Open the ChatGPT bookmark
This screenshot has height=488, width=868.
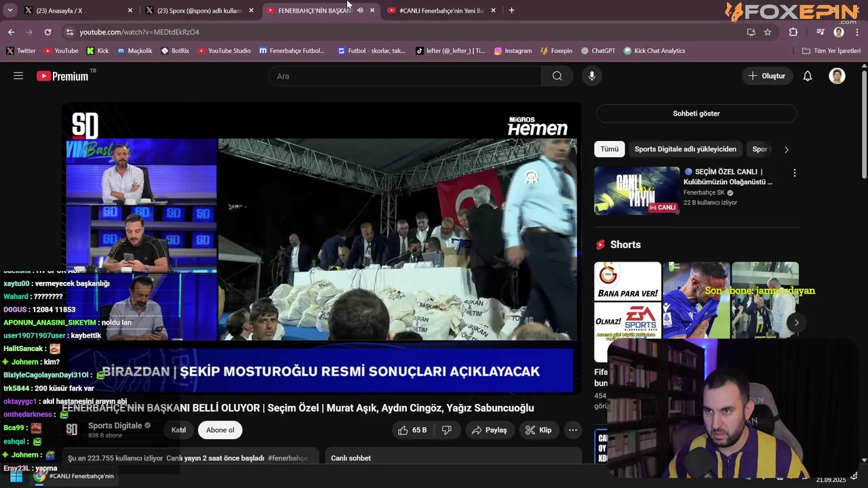(x=597, y=51)
